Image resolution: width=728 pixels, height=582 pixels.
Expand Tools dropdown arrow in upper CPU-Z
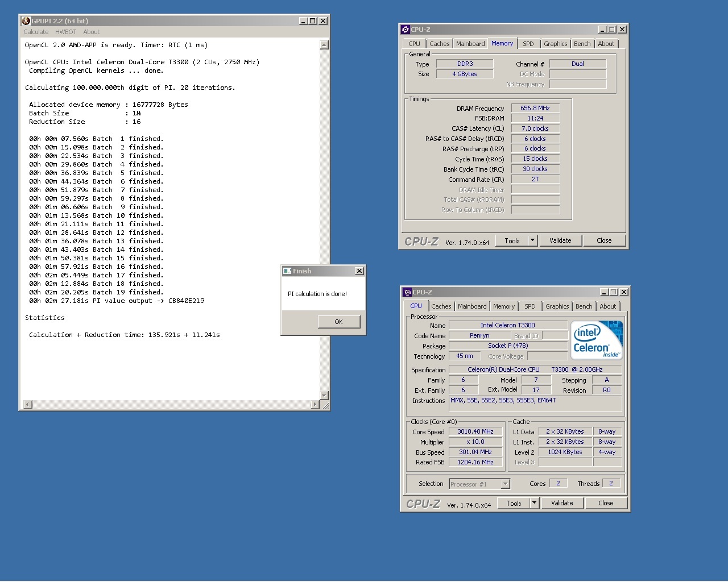point(533,240)
